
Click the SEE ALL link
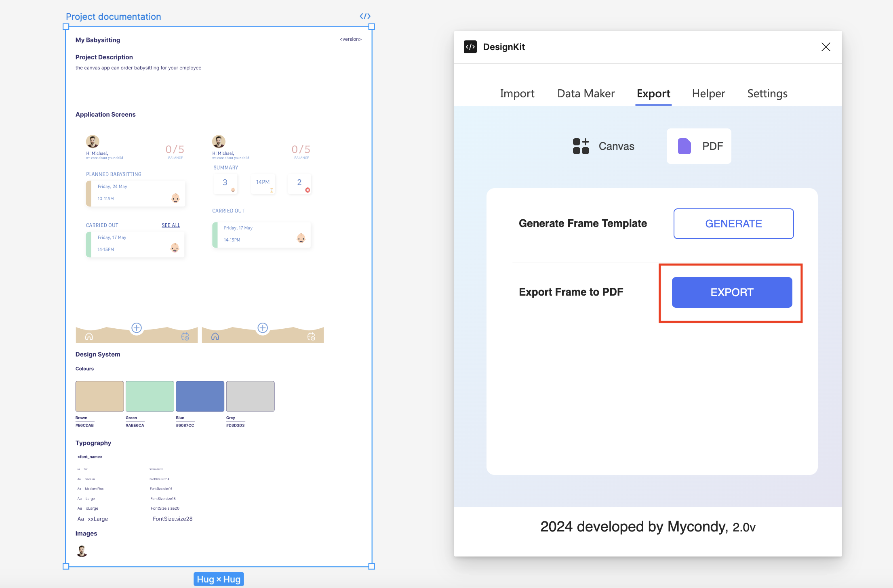[171, 225]
